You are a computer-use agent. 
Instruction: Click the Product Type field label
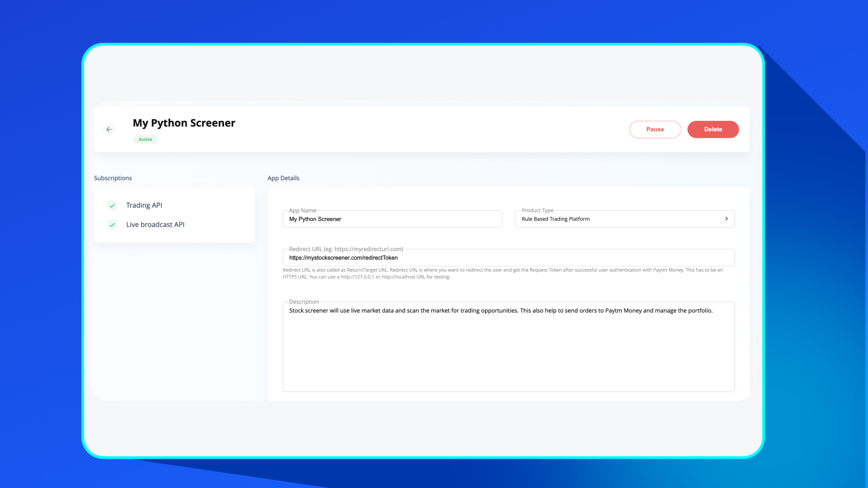[537, 210]
